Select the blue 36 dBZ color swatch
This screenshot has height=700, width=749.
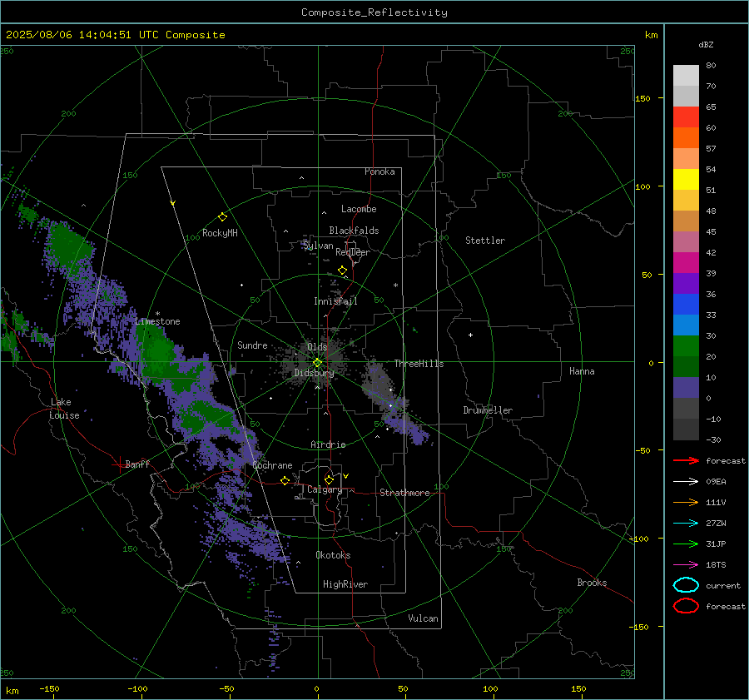686,304
